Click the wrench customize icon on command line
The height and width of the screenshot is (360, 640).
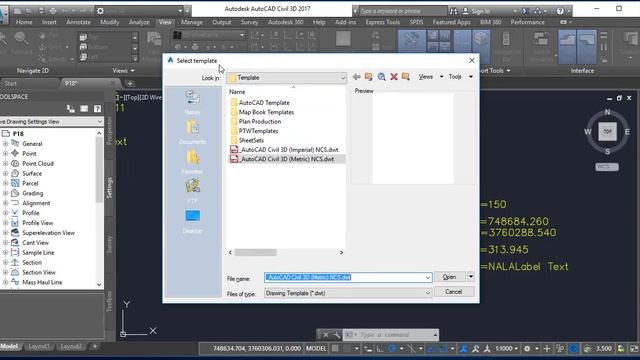(x=337, y=335)
